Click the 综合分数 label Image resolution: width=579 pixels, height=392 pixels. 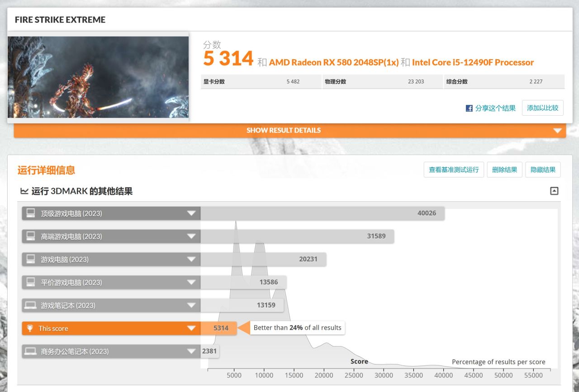tap(457, 82)
